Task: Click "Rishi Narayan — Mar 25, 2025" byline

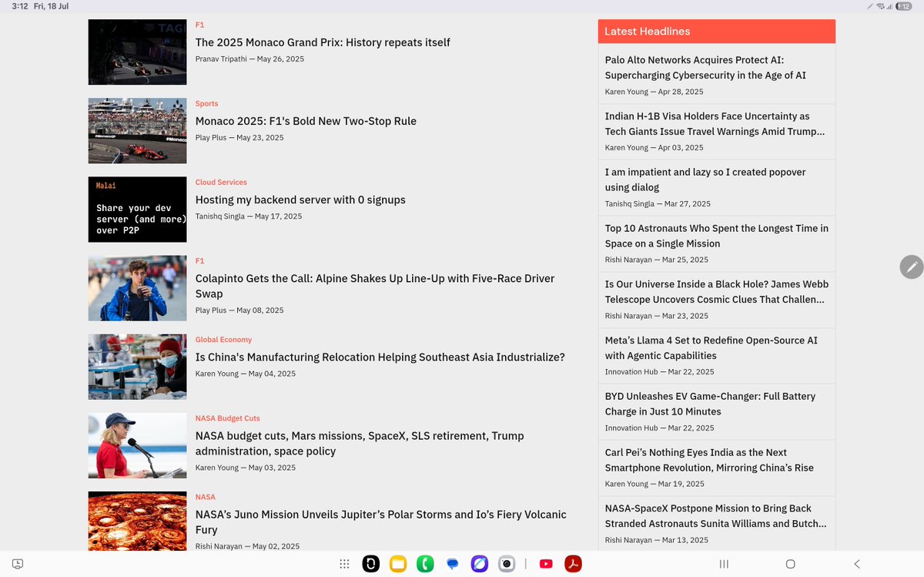Action: (x=657, y=260)
